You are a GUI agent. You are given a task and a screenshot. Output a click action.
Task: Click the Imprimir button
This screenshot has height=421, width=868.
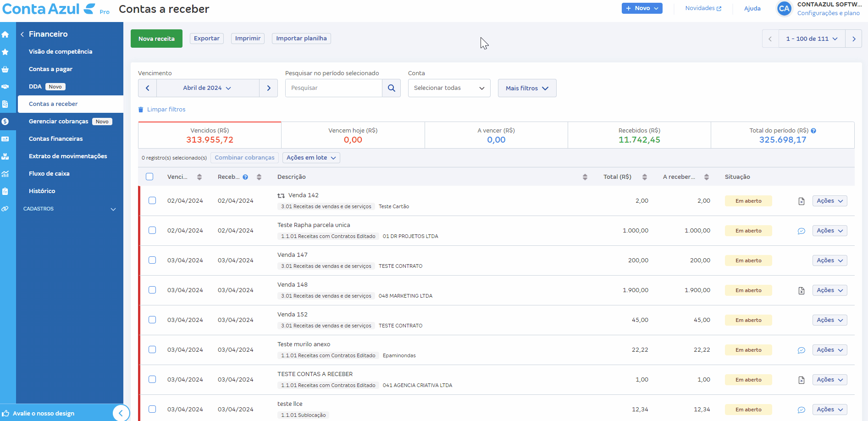(248, 39)
